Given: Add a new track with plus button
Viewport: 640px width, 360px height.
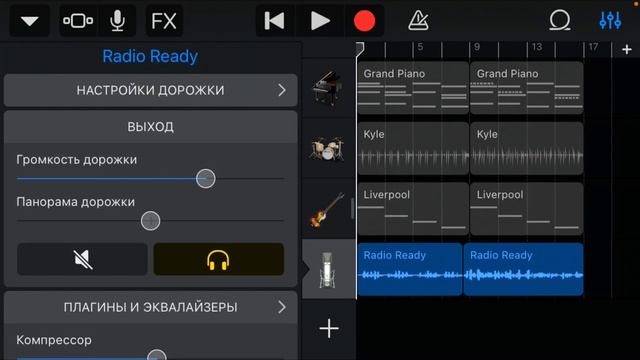Looking at the screenshot, I should 329,329.
